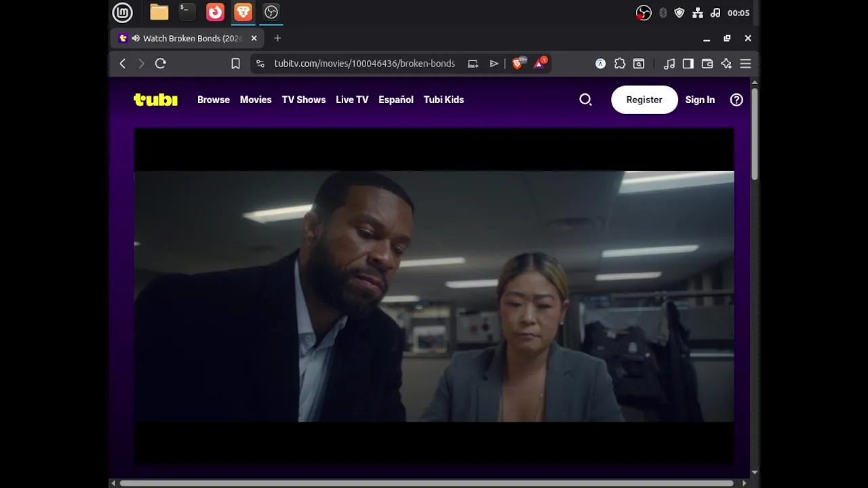Click the send/share arrow icon in address bar
Viewport: 868px width, 488px height.
pyautogui.click(x=494, y=64)
